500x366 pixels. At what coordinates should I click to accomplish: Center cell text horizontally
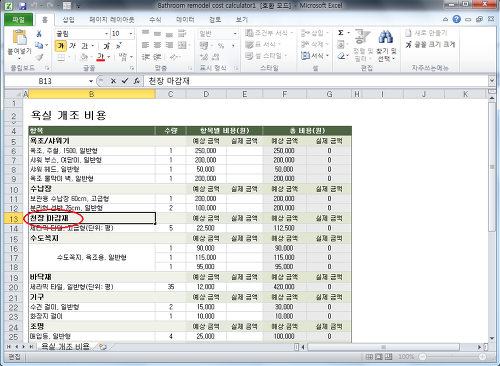[157, 45]
